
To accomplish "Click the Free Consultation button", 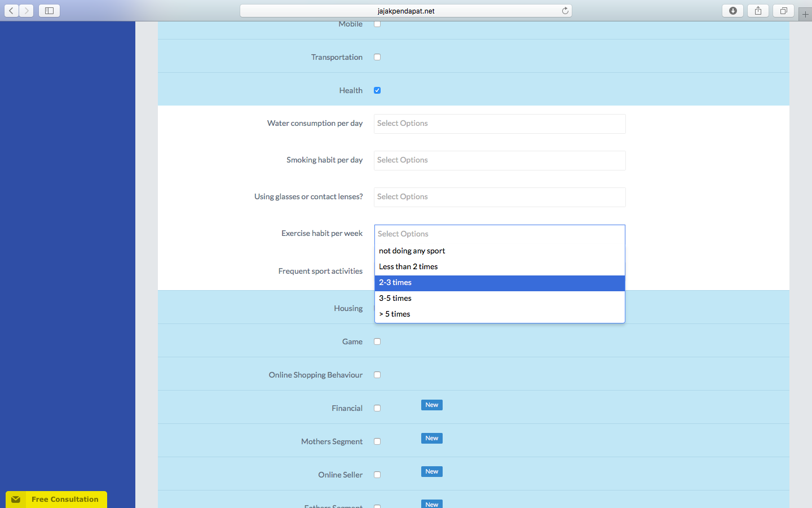I will point(56,500).
